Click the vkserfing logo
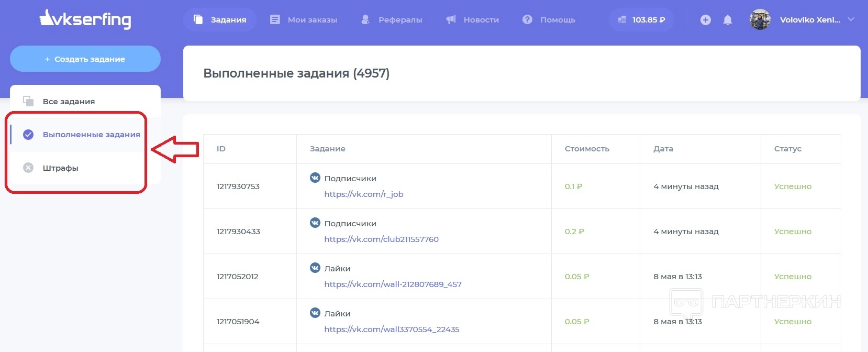Screen dimensions: 868x352 coord(85,19)
